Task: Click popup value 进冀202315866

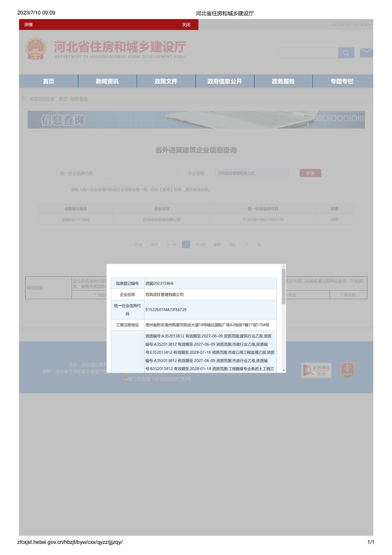Action: click(x=159, y=283)
